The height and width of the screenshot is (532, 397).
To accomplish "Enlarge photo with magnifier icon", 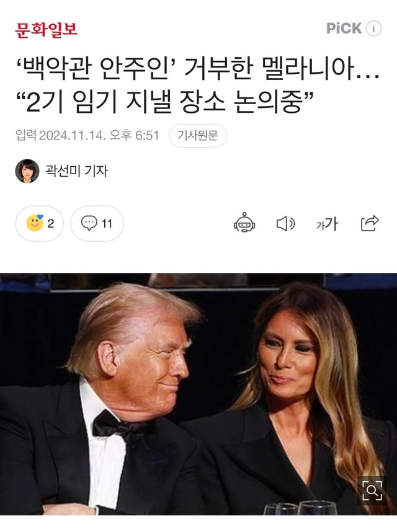I will (x=372, y=490).
